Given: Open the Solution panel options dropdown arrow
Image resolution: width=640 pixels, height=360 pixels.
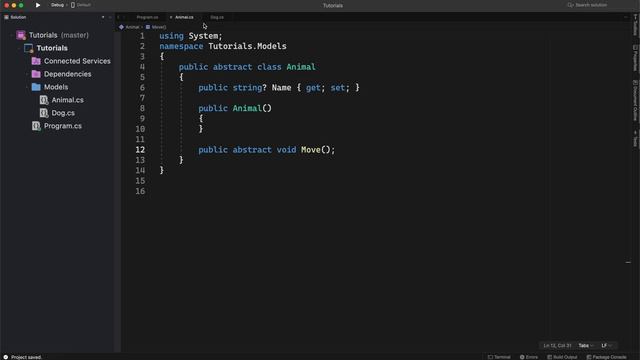Looking at the screenshot, I should [103, 17].
